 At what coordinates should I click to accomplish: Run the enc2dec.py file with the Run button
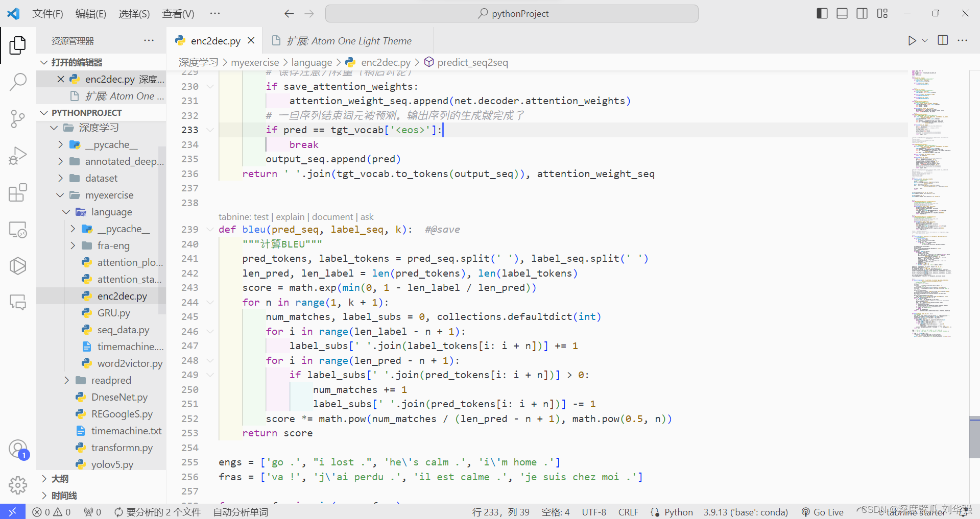point(912,40)
